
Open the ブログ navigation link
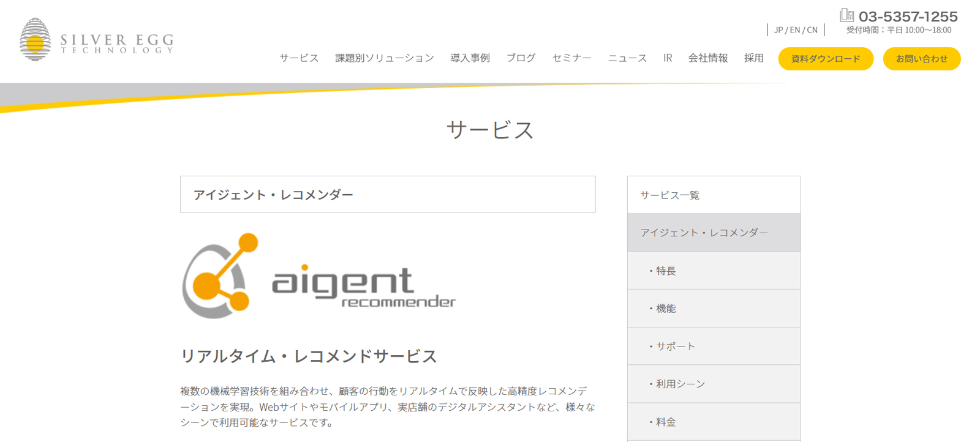pyautogui.click(x=521, y=58)
